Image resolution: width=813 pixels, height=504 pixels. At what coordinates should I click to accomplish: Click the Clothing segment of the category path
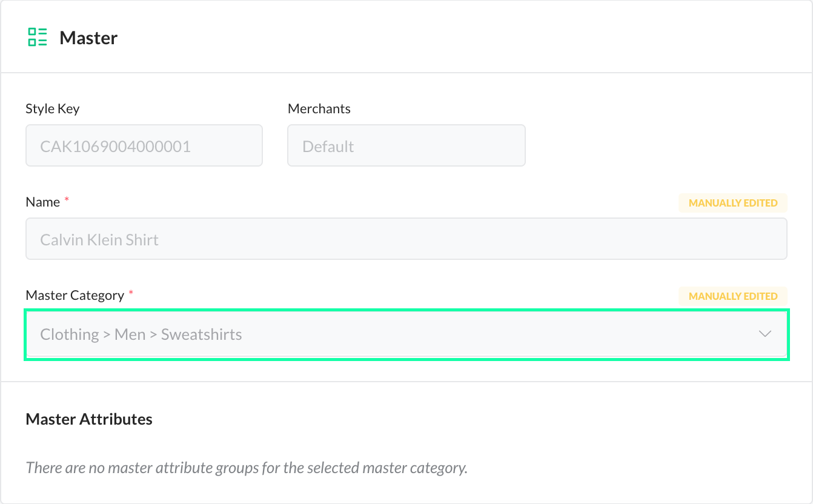(x=69, y=334)
